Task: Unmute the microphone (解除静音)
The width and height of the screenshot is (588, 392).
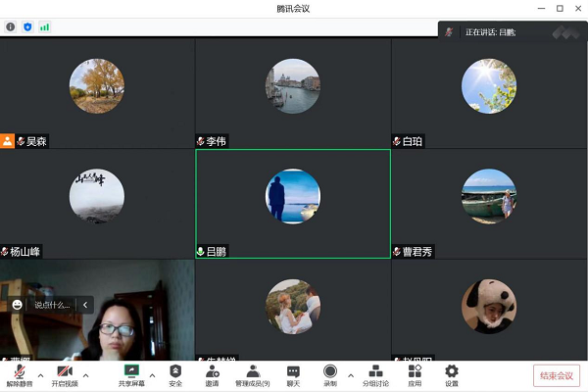Action: (x=19, y=375)
